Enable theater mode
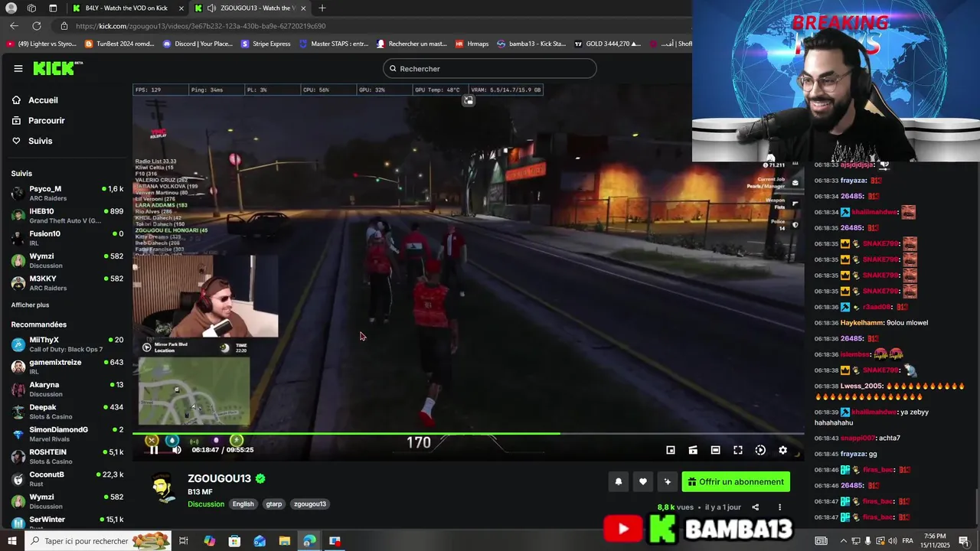Screen dimensions: 980x551 point(715,450)
